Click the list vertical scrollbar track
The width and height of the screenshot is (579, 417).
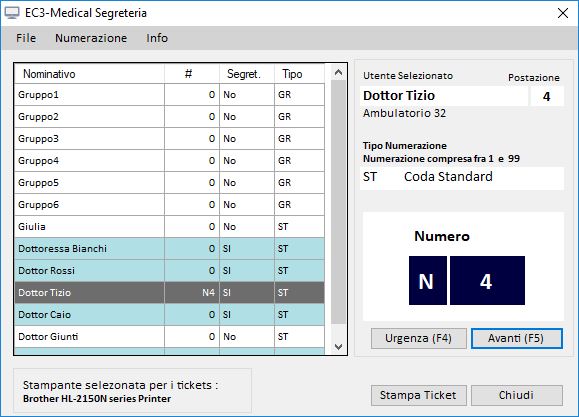click(338, 202)
